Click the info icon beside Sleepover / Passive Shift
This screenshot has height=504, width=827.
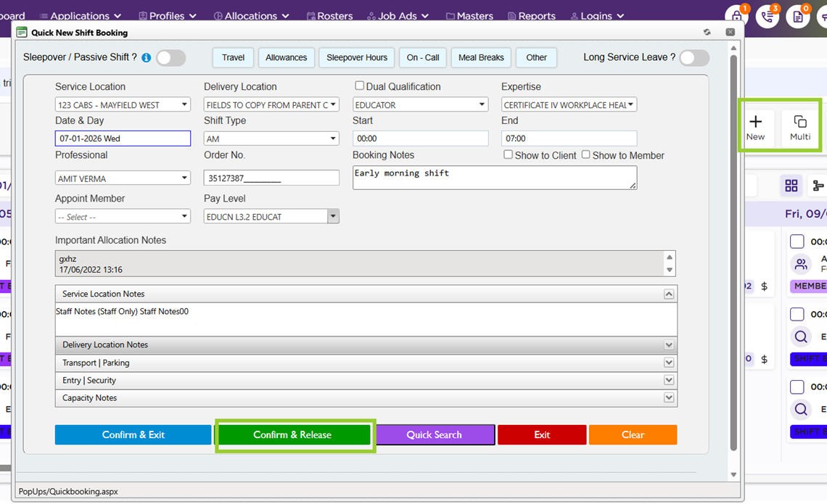pyautogui.click(x=147, y=58)
